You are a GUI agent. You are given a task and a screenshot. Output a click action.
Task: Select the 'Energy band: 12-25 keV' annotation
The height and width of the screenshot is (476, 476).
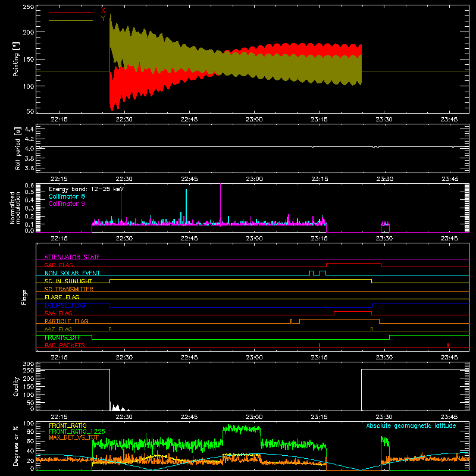point(86,189)
